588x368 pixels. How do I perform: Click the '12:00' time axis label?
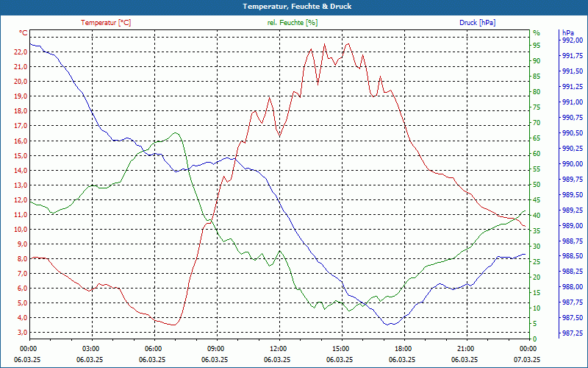(277, 348)
